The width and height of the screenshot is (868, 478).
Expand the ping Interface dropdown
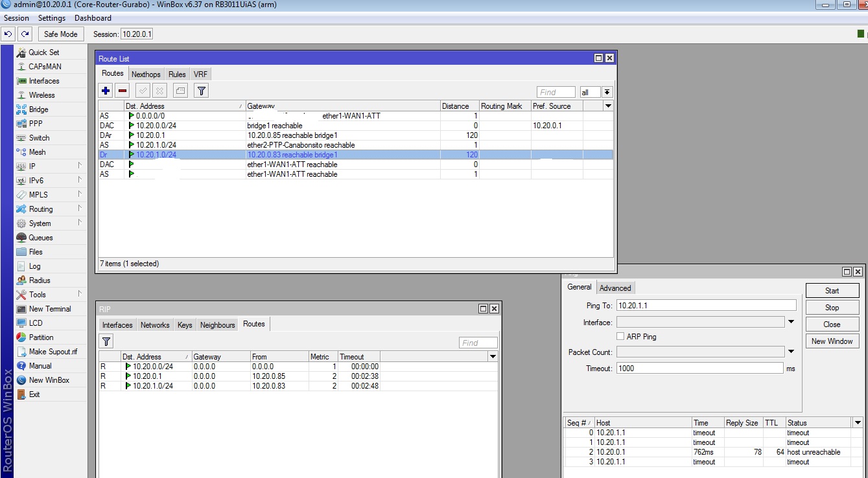[791, 322]
